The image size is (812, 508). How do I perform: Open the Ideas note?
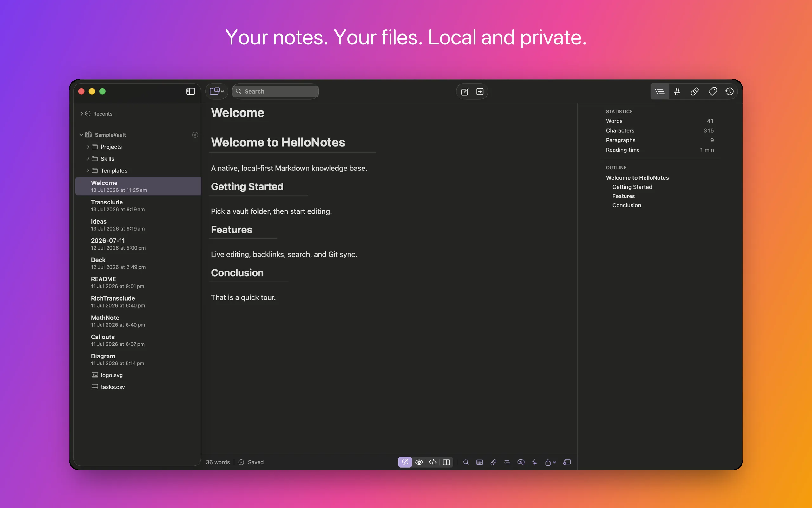[x=138, y=225]
